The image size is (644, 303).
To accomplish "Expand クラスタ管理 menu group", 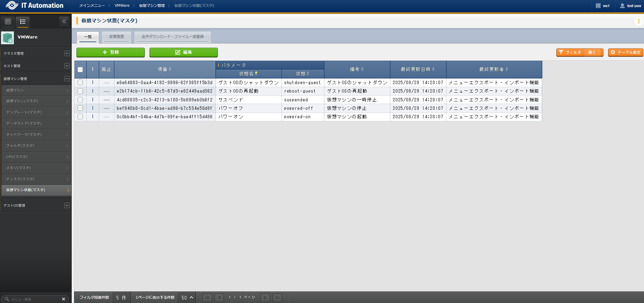I will [x=67, y=53].
